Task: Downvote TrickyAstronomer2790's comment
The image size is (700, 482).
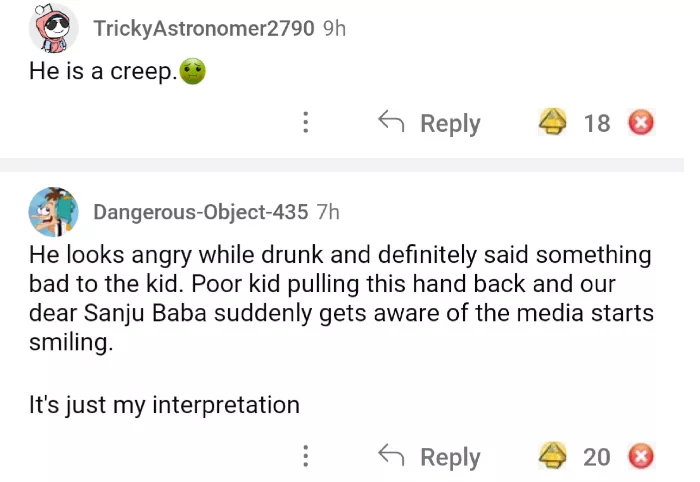Action: [641, 123]
